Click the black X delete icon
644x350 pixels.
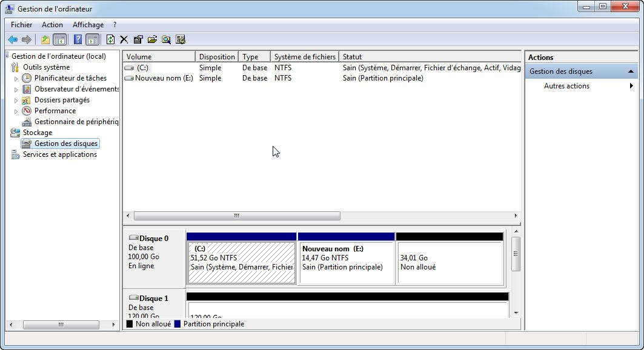point(124,39)
